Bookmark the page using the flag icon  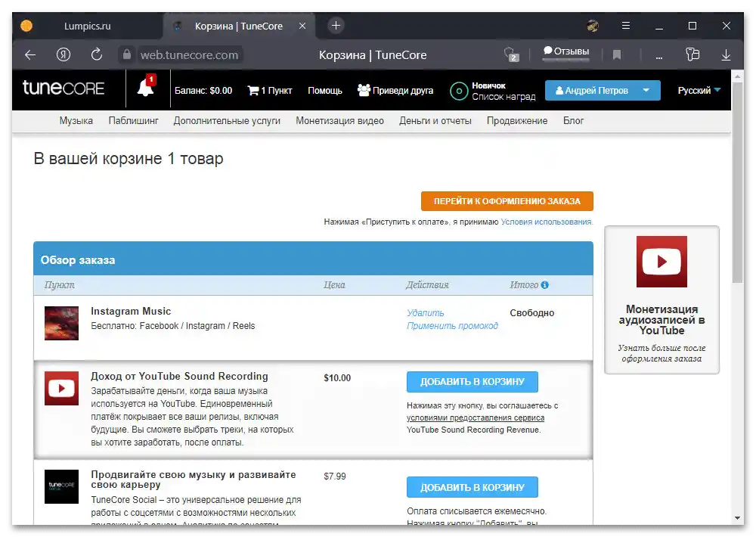(616, 54)
